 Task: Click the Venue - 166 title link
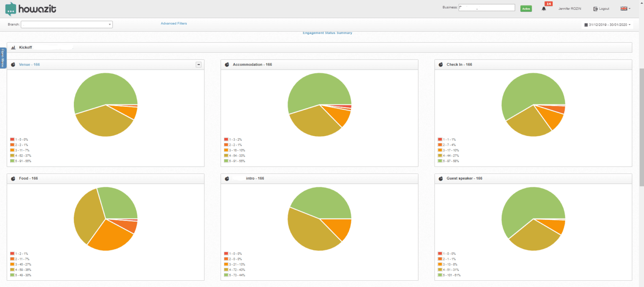30,65
